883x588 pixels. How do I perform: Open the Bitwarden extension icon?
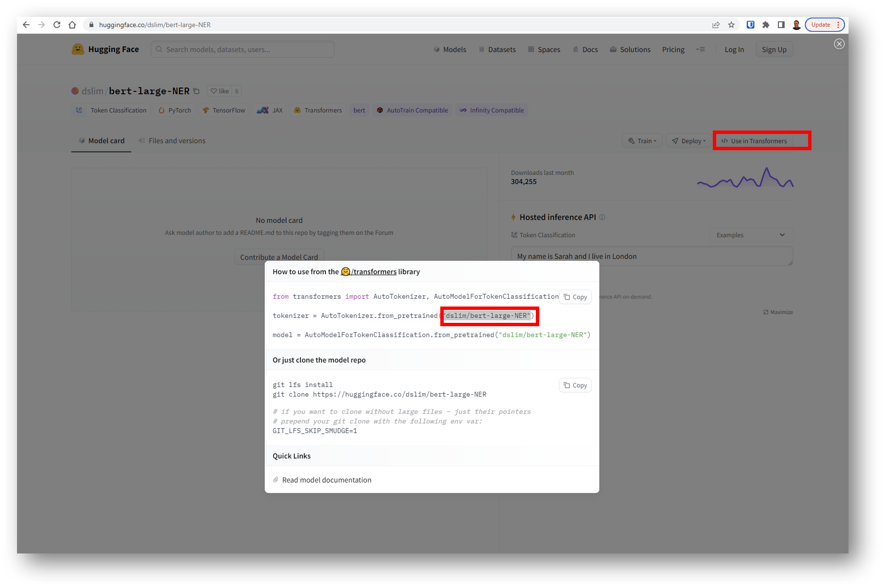(x=750, y=25)
